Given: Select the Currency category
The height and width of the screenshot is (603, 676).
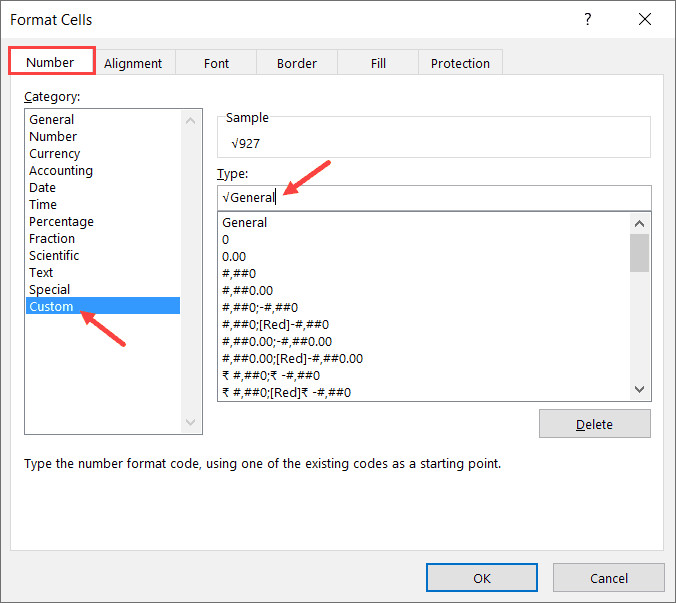Looking at the screenshot, I should pos(55,154).
